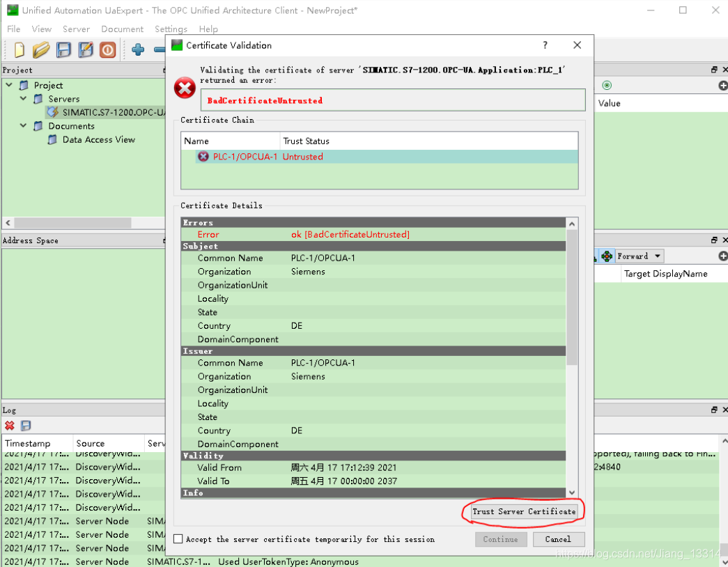The image size is (728, 567).
Task: Click the green circular target icon in Attributes
Action: [607, 85]
